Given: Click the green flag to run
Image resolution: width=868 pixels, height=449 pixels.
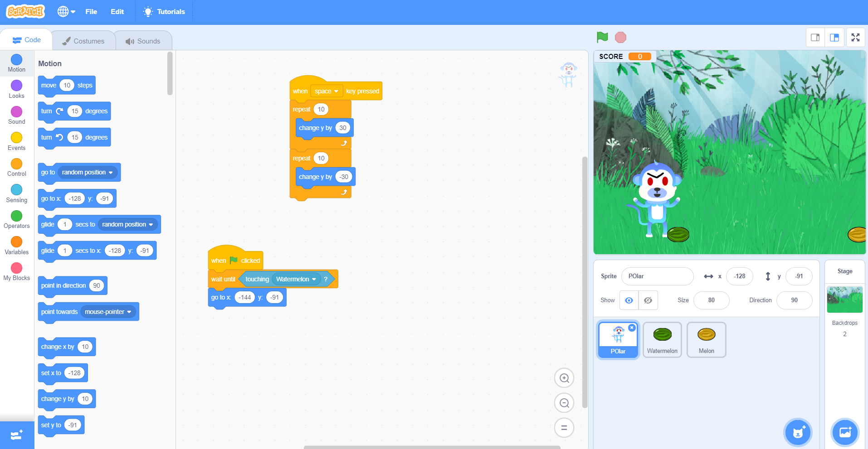Looking at the screenshot, I should click(x=602, y=37).
